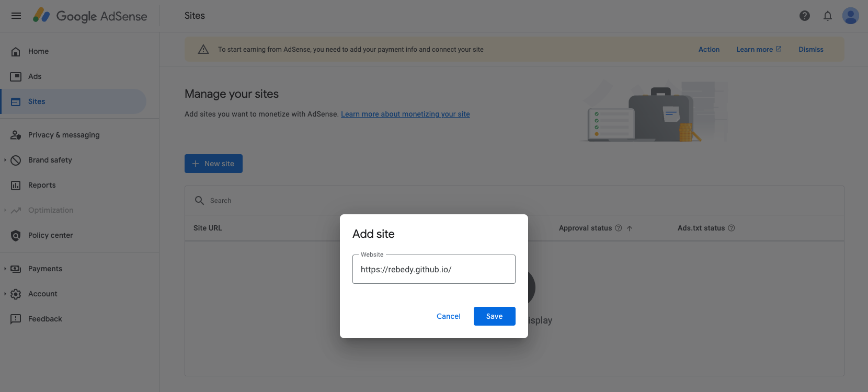Screen dimensions: 868x392
Task: Click the Approval status sort arrow
Action: point(630,228)
